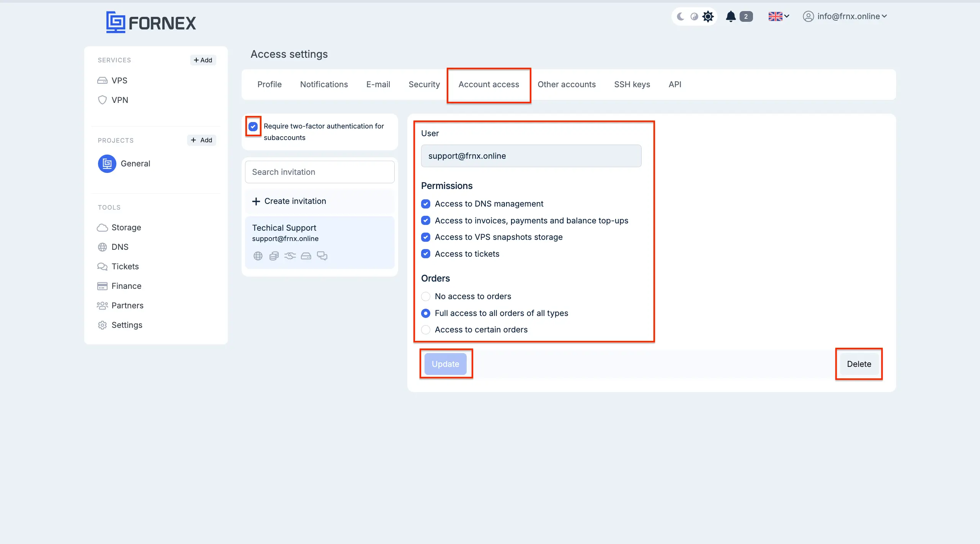The height and width of the screenshot is (544, 980).
Task: Click the coins finance icon on invitation card
Action: pos(274,256)
